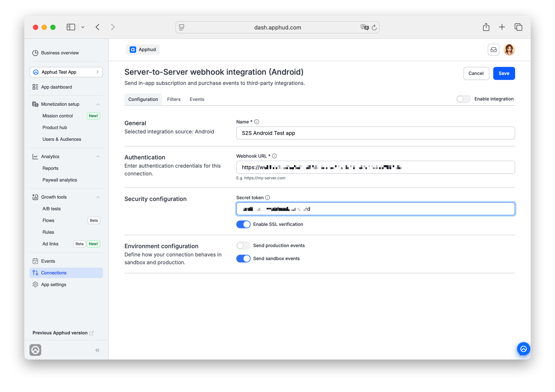Click the Connections branch icon
The width and height of the screenshot is (555, 392).
(35, 273)
